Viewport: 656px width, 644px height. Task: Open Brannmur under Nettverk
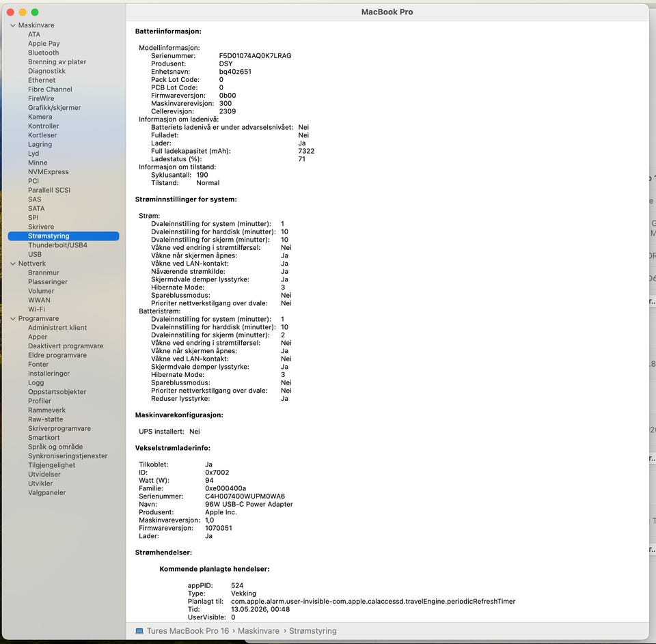(x=44, y=273)
